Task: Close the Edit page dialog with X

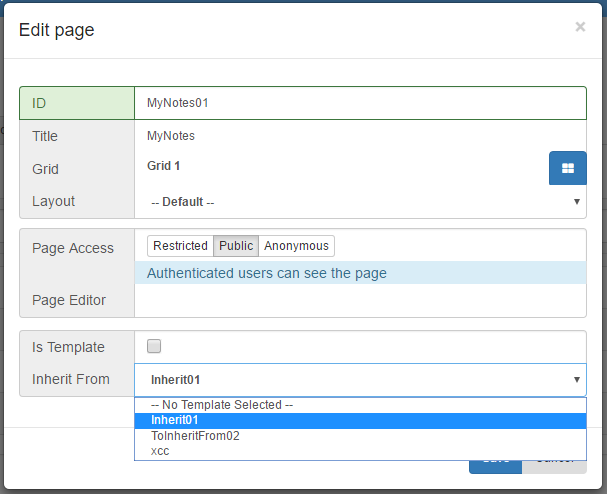Action: [580, 27]
